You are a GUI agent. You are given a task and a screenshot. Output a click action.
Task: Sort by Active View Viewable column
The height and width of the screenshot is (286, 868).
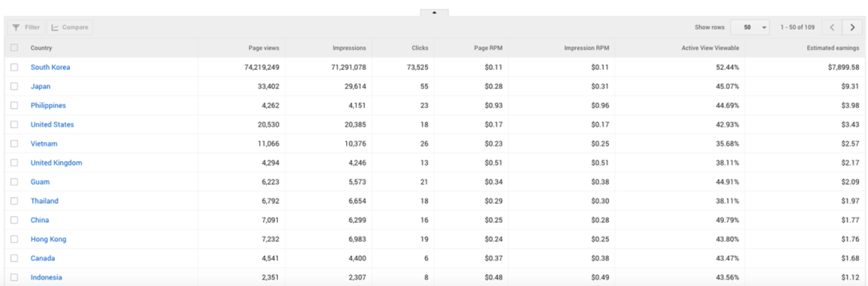tap(710, 48)
